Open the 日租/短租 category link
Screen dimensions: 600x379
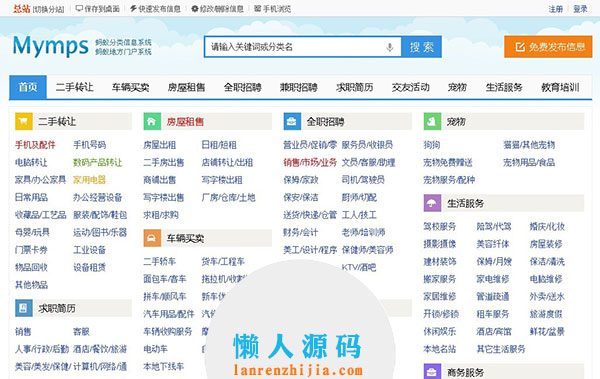point(219,145)
